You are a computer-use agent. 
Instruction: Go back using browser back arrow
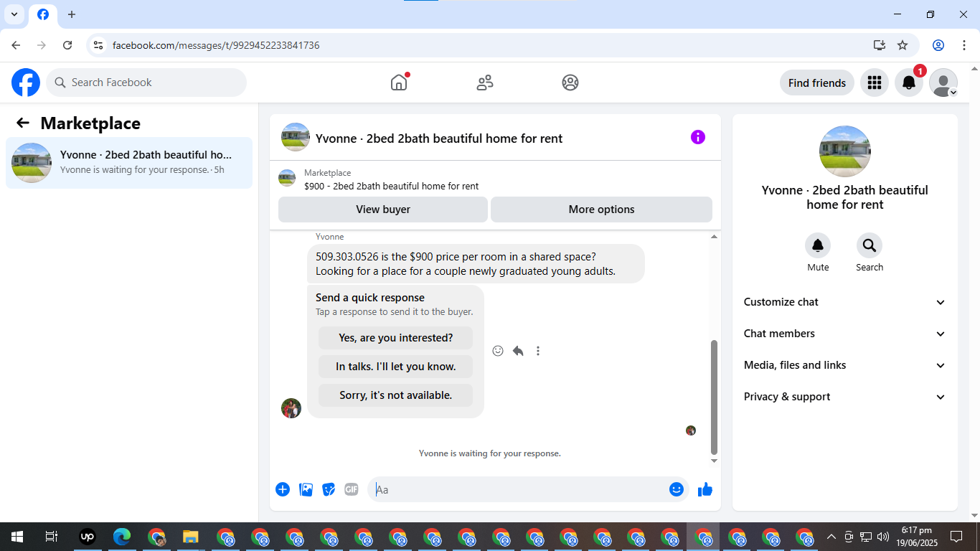tap(16, 45)
